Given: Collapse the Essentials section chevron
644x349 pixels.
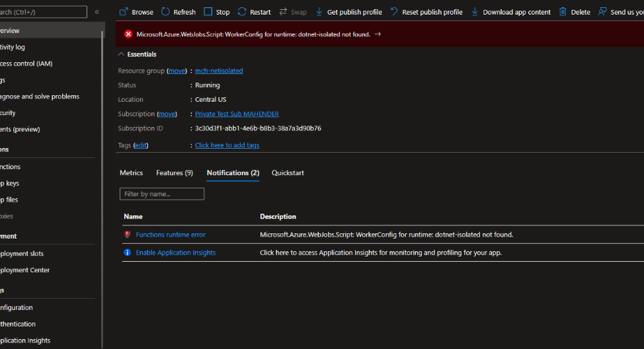Looking at the screenshot, I should [x=121, y=54].
